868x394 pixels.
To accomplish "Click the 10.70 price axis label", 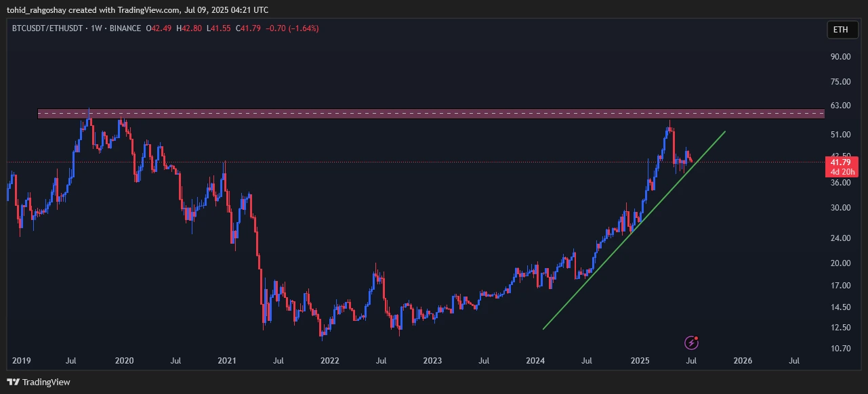I will coord(841,349).
